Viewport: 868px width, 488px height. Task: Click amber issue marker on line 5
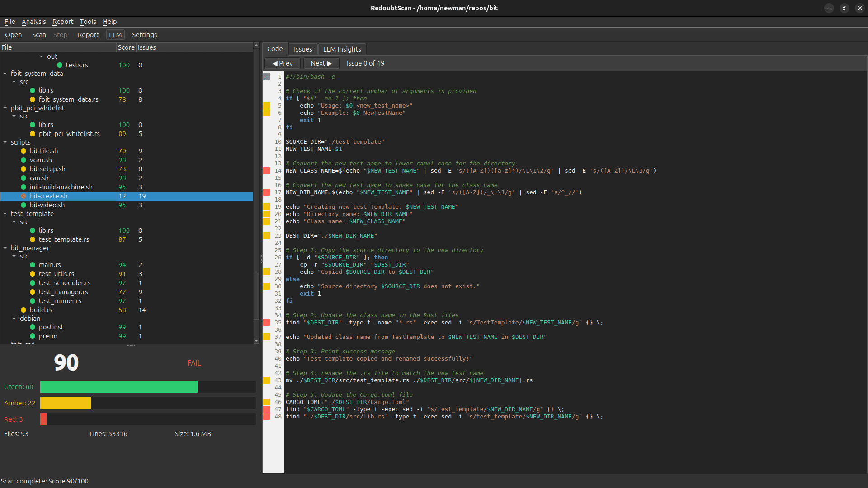click(x=267, y=106)
